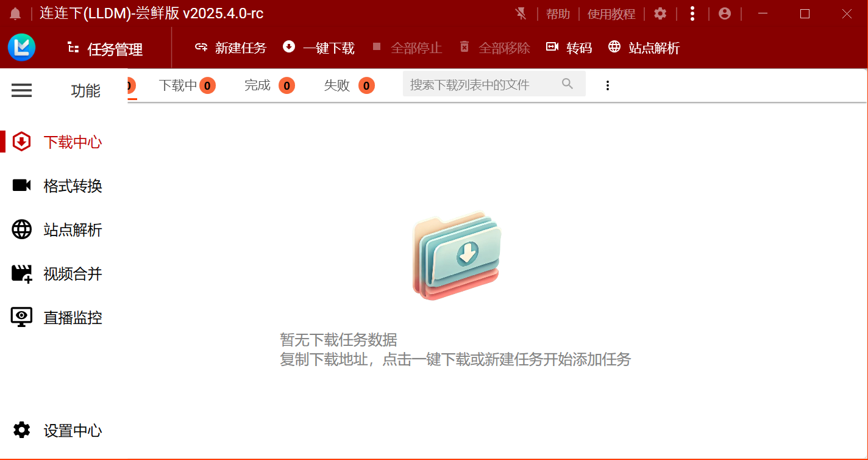Open the 转码 transcode tool

pos(569,48)
